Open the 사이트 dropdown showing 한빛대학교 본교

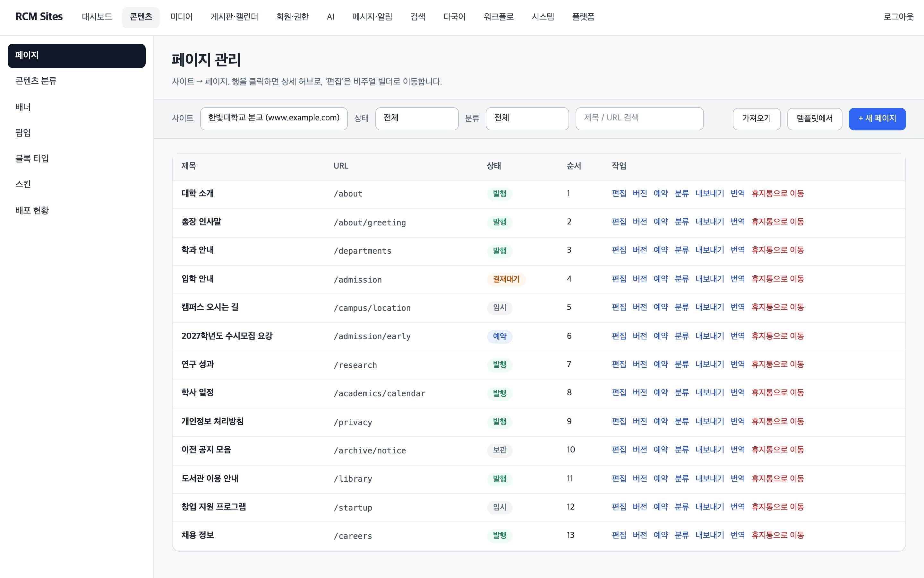274,118
